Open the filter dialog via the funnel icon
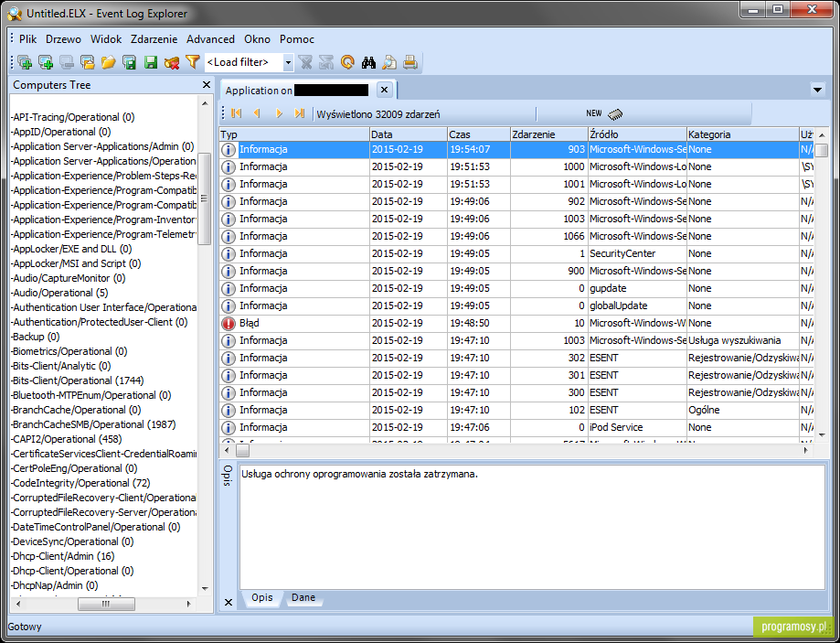Viewport: 840px width, 643px height. [x=192, y=62]
